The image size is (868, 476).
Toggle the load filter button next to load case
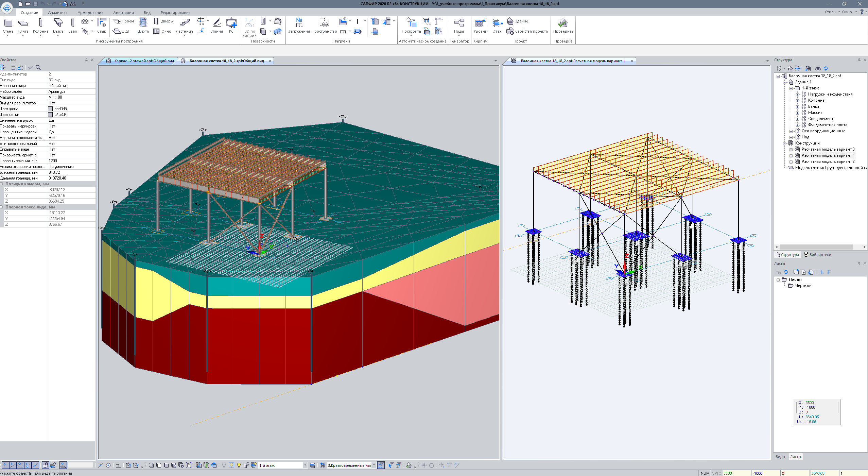click(381, 465)
